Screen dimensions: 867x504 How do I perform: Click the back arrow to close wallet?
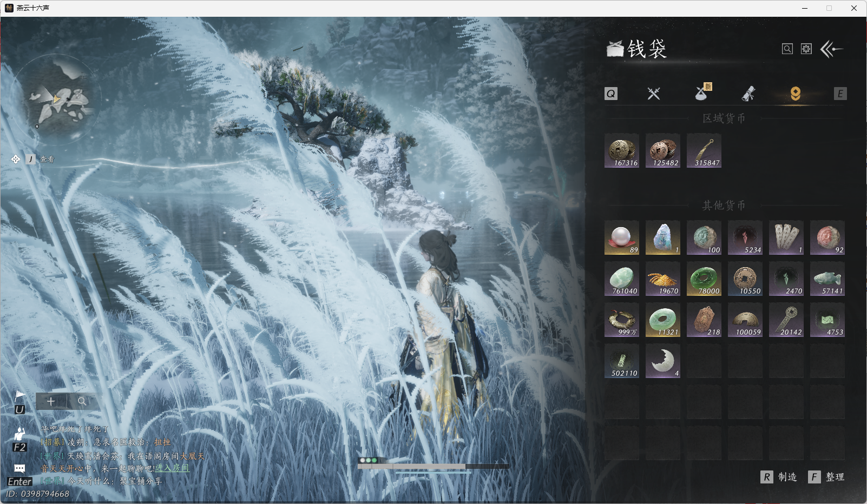[832, 49]
